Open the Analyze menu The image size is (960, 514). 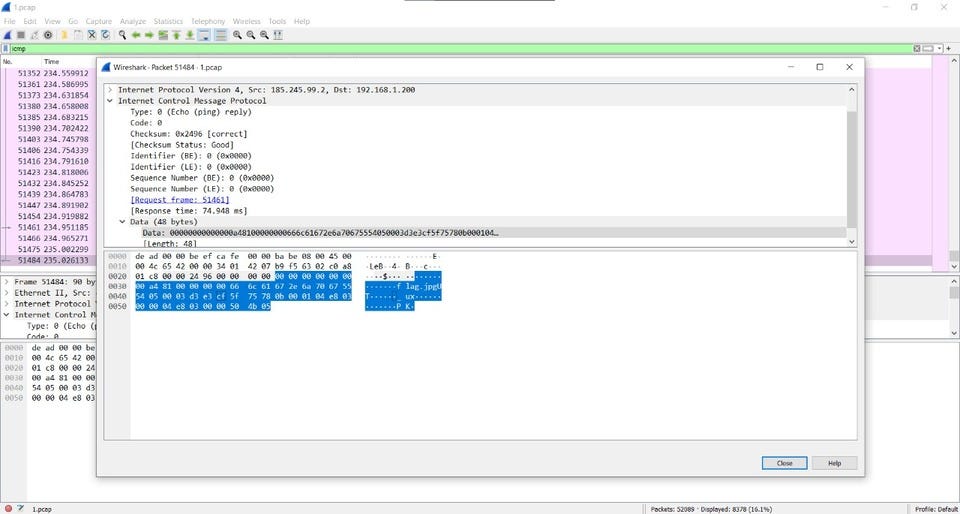[x=133, y=21]
